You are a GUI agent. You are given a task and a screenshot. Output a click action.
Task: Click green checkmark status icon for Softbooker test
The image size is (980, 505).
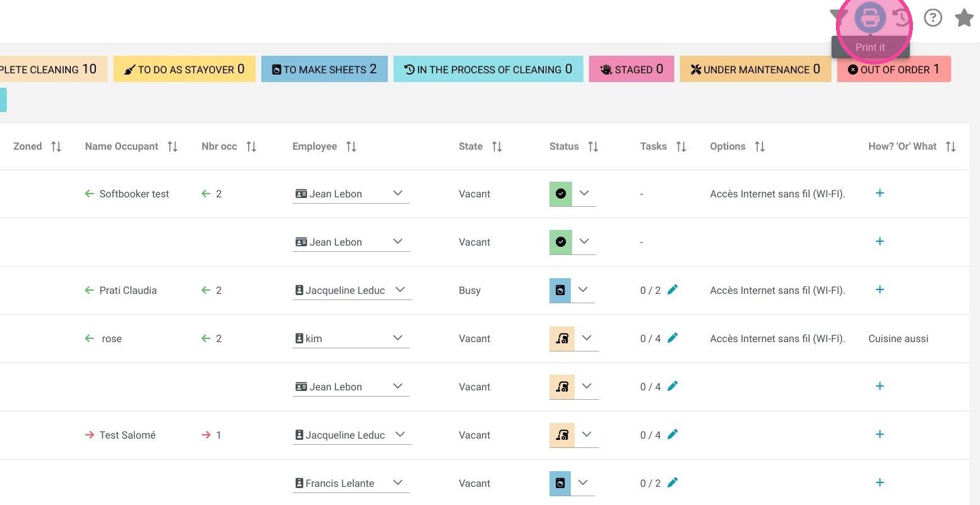click(x=561, y=194)
